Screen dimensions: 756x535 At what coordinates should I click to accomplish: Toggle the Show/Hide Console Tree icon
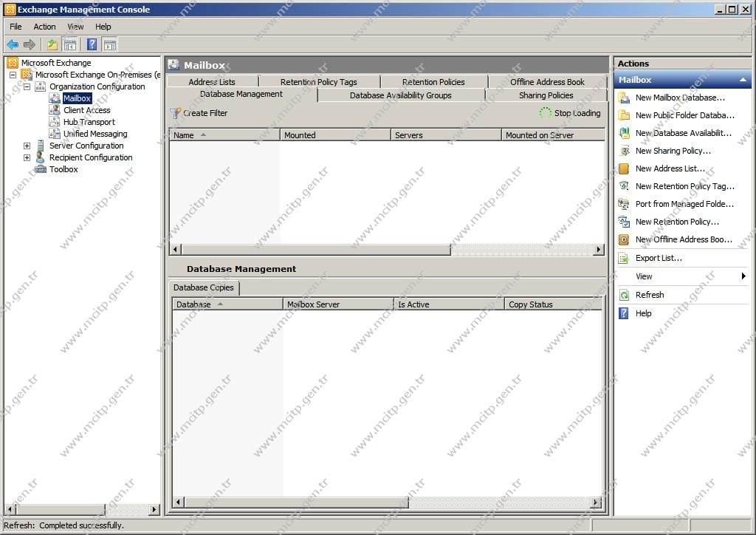[70, 45]
